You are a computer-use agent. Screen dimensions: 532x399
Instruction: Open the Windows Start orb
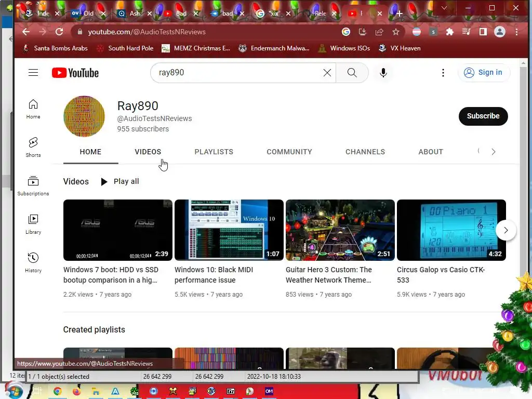click(13, 391)
